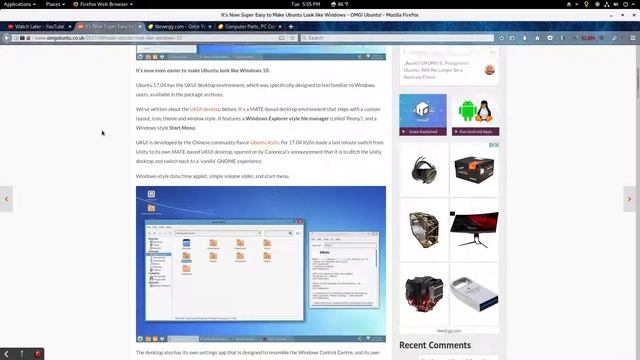Click the headset product ad

[424, 170]
